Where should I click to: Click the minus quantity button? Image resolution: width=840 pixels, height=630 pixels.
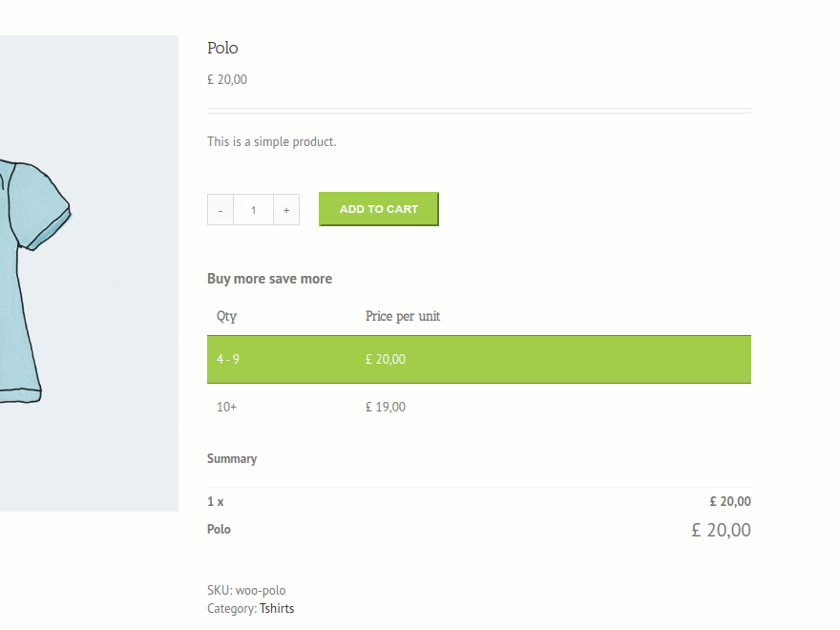click(x=220, y=210)
